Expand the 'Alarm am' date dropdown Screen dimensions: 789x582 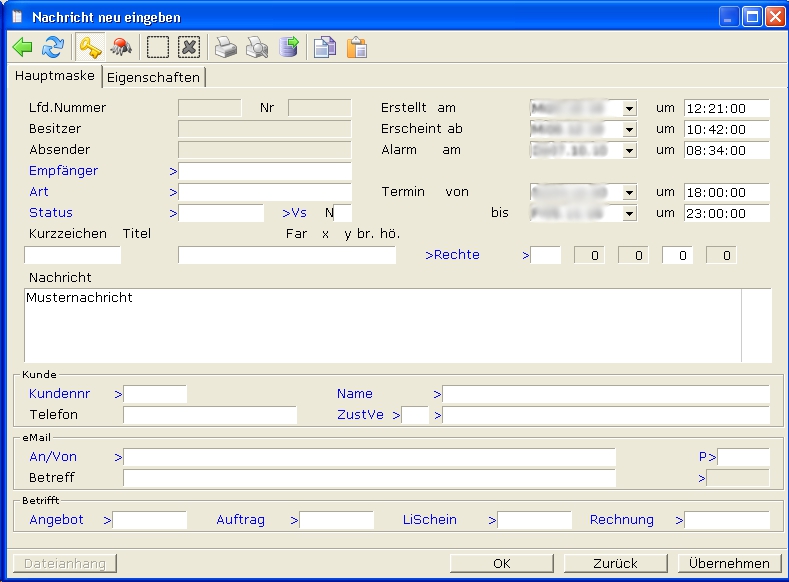click(x=629, y=150)
